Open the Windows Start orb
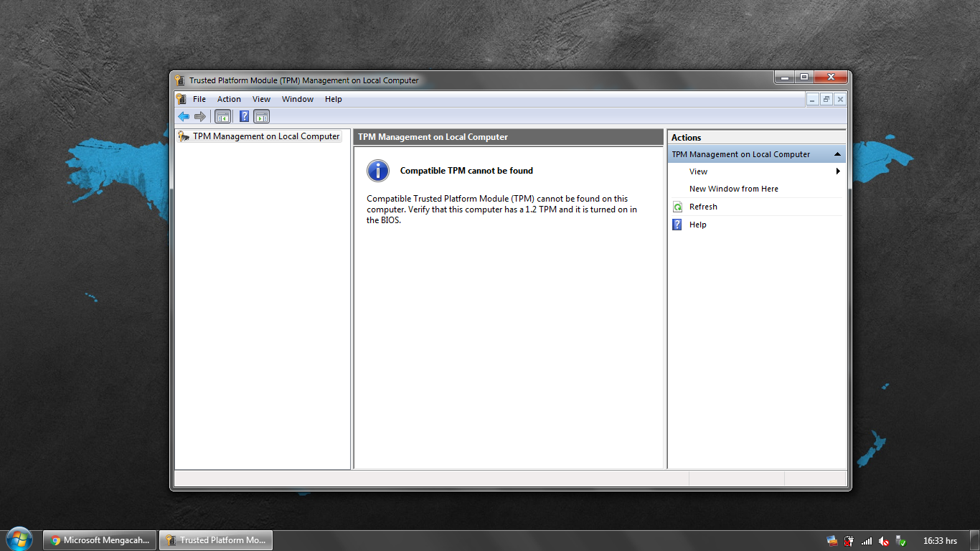980x551 pixels. (x=19, y=540)
